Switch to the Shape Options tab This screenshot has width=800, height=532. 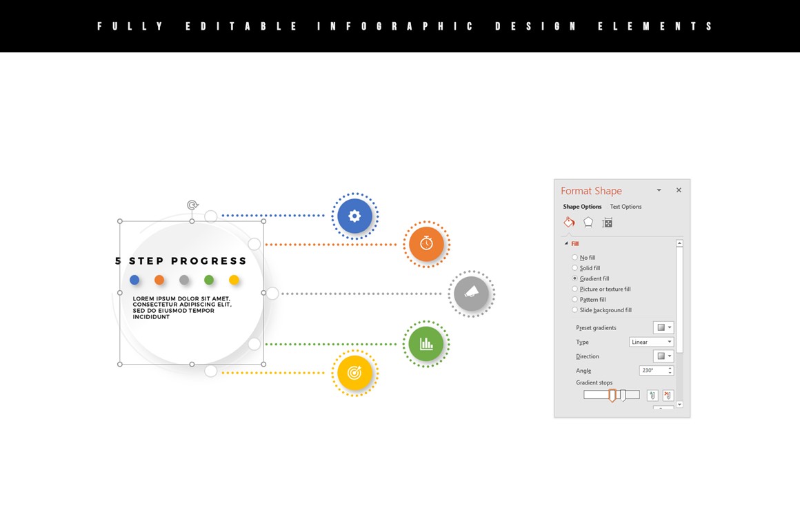(582, 207)
